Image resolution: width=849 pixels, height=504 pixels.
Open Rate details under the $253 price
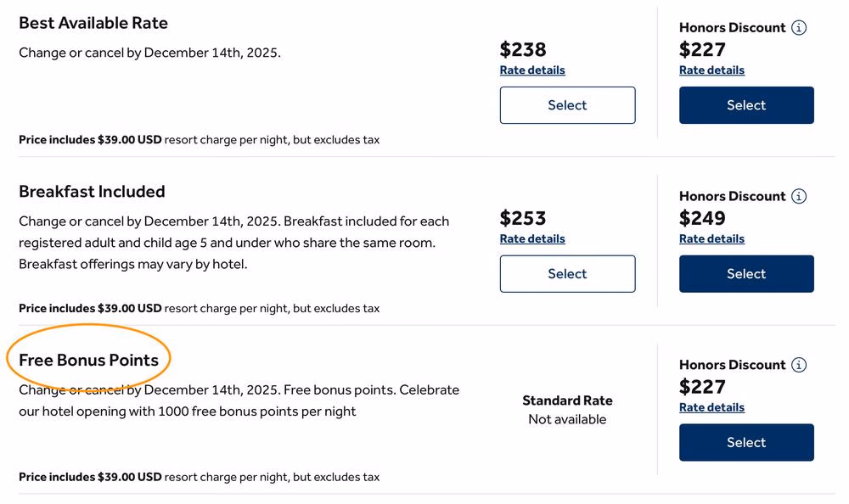click(532, 239)
